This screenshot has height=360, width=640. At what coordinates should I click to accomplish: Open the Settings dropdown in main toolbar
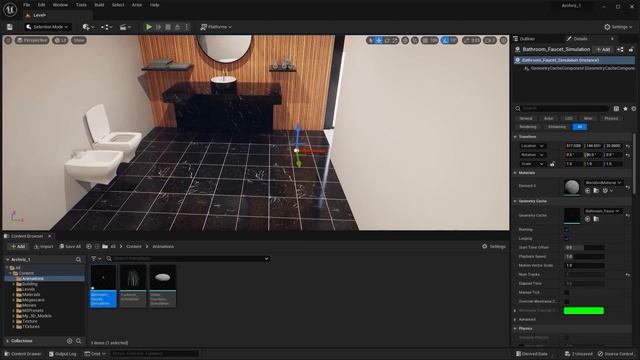[618, 27]
